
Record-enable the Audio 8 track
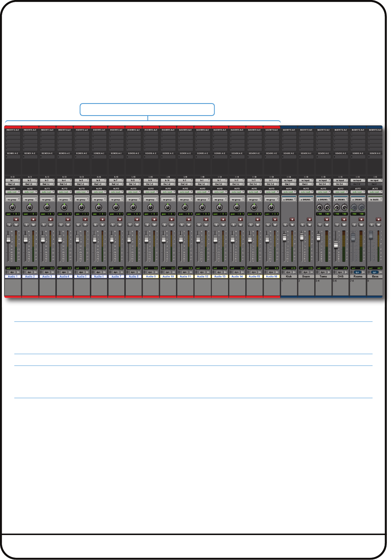tap(137, 219)
